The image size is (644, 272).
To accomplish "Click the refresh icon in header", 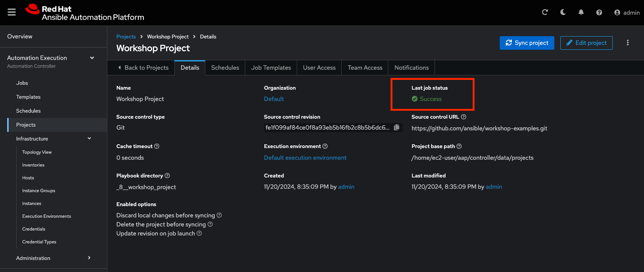I will (x=545, y=12).
